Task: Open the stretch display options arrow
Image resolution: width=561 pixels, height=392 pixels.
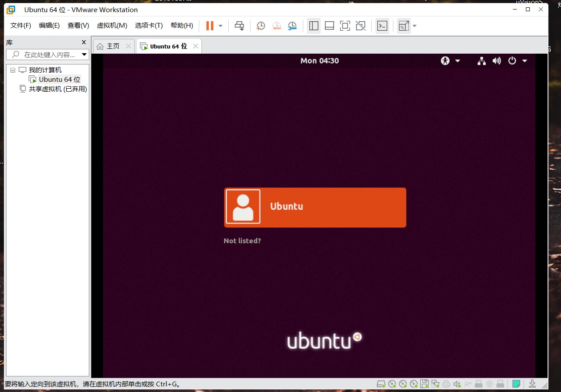Action: 415,26
